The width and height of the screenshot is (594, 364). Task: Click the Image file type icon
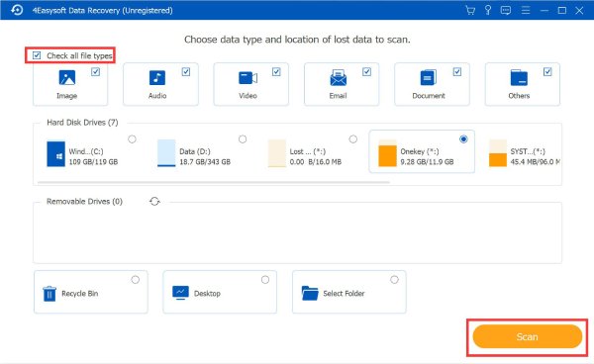pyautogui.click(x=67, y=77)
